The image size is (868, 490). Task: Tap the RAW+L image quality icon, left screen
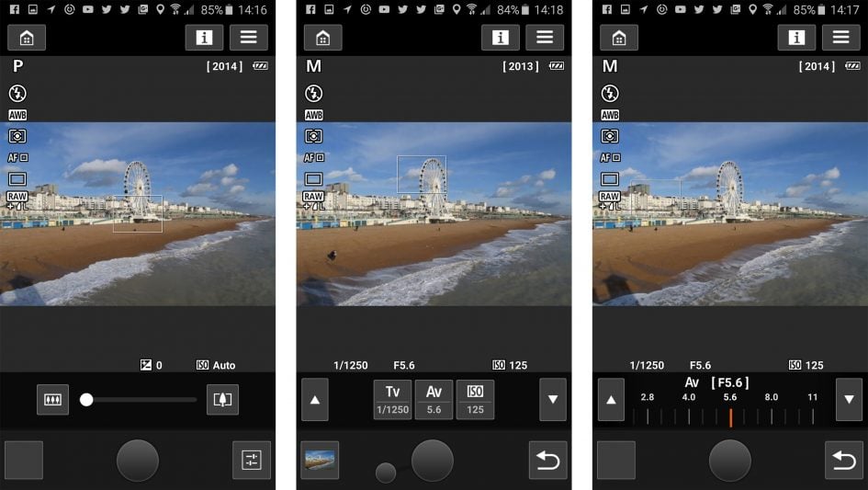17,200
